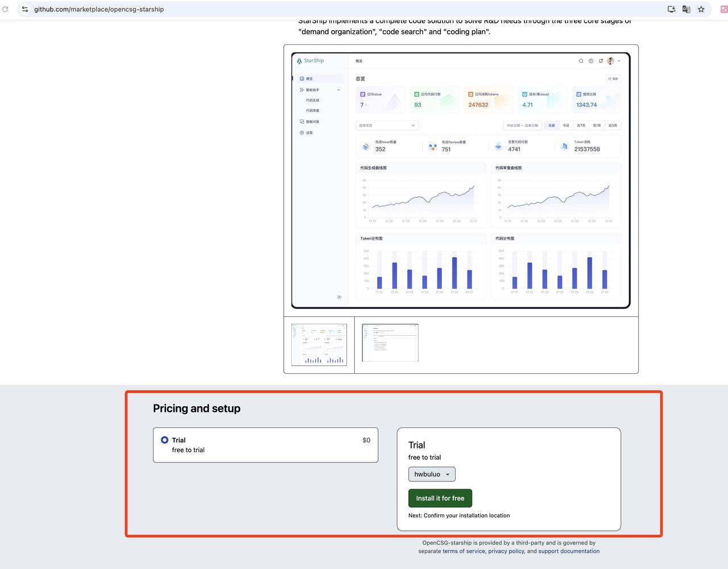Open the terms of service link
This screenshot has height=569, width=728.
464,551
